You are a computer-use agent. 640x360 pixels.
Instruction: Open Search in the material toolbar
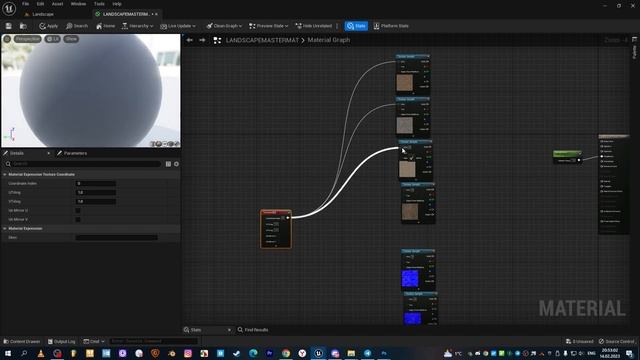tap(77, 26)
